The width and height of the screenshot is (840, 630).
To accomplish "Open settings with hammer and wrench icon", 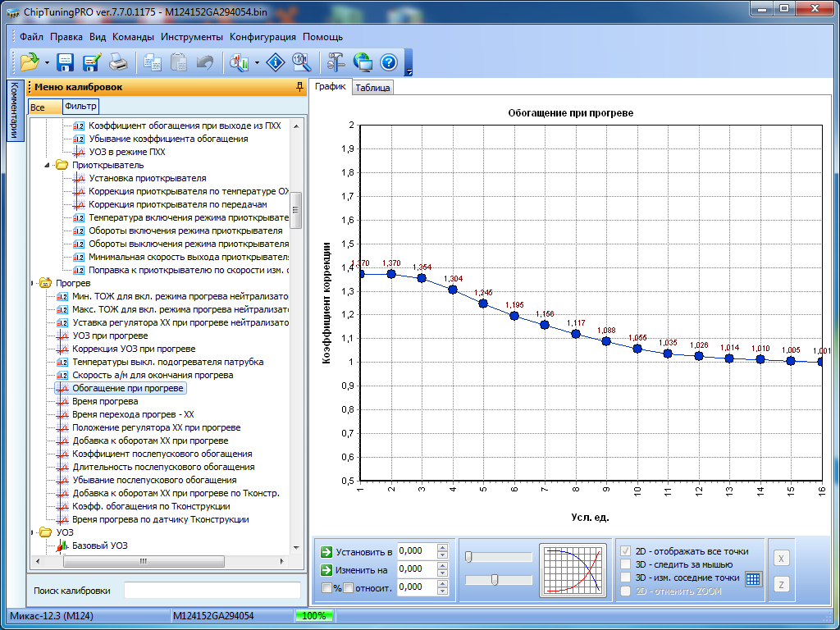I will click(336, 62).
